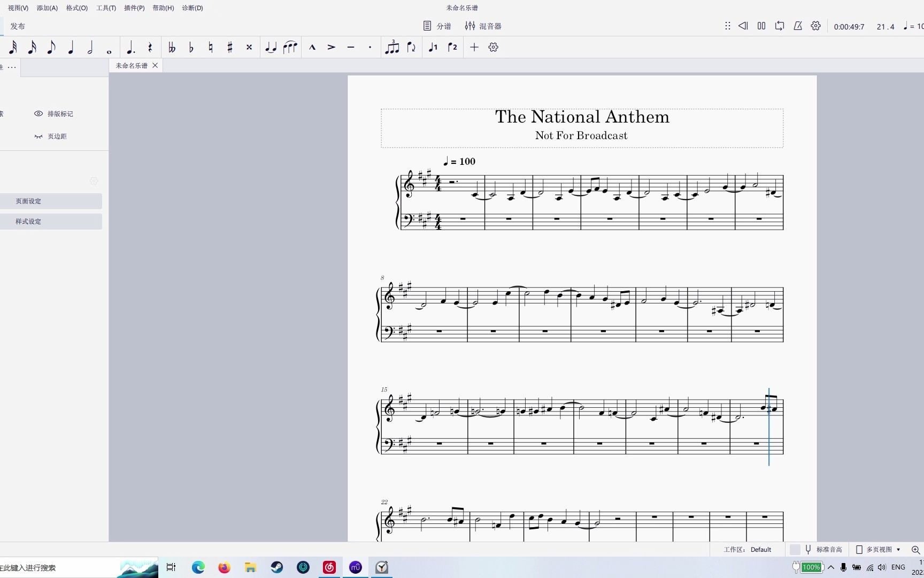Click the playback time 0:00:49:7 field
This screenshot has height=578, width=924.
(849, 27)
